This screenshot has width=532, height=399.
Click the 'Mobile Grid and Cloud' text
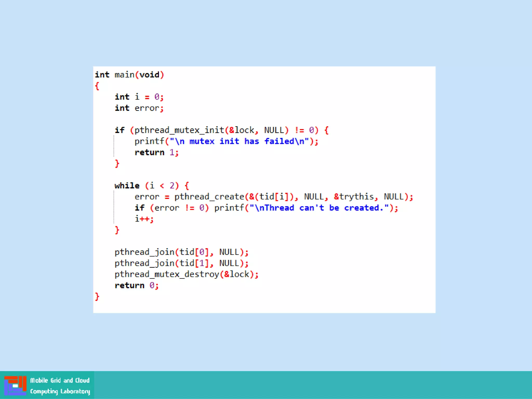(60, 380)
